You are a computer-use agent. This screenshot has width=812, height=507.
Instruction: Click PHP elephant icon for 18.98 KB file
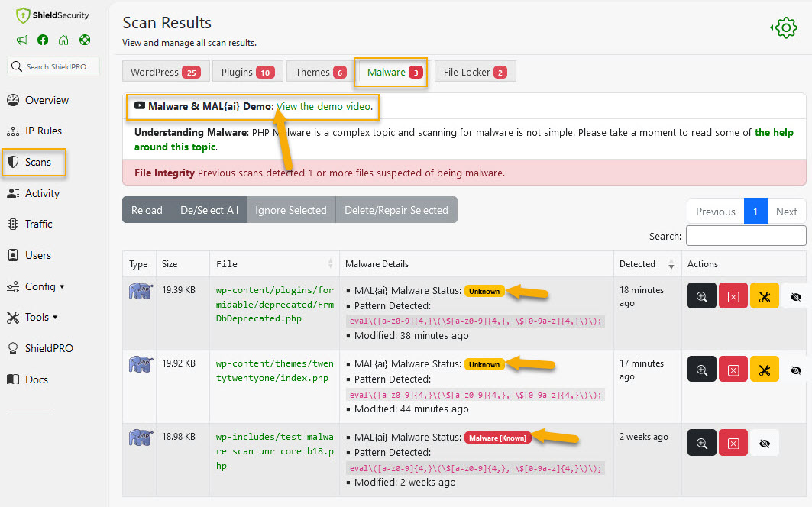point(141,438)
